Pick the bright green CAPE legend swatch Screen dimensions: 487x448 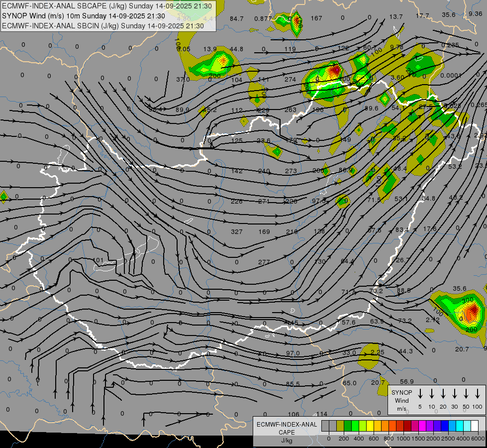[355, 426]
